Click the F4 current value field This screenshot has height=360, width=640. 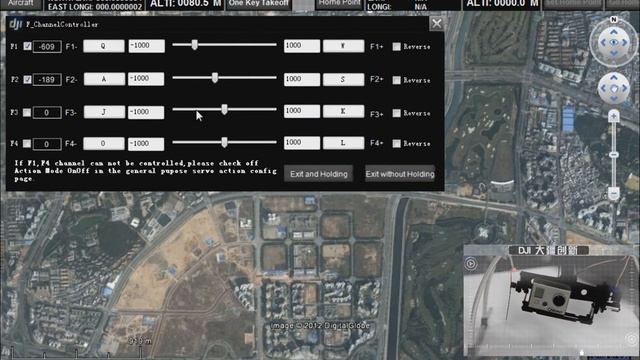47,144
